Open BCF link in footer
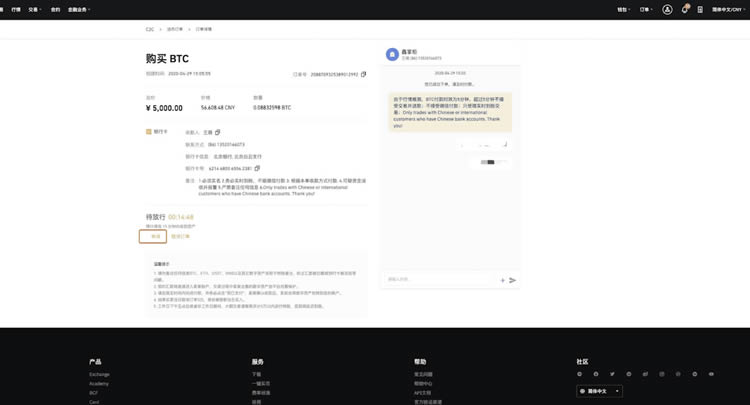 [93, 393]
